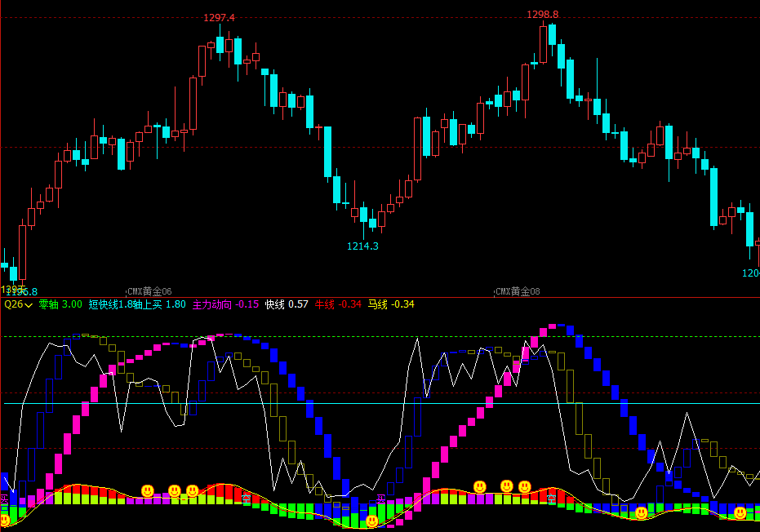The height and width of the screenshot is (532, 760).
Task: Select the CMX黄金08 contract marker
Action: coord(518,291)
